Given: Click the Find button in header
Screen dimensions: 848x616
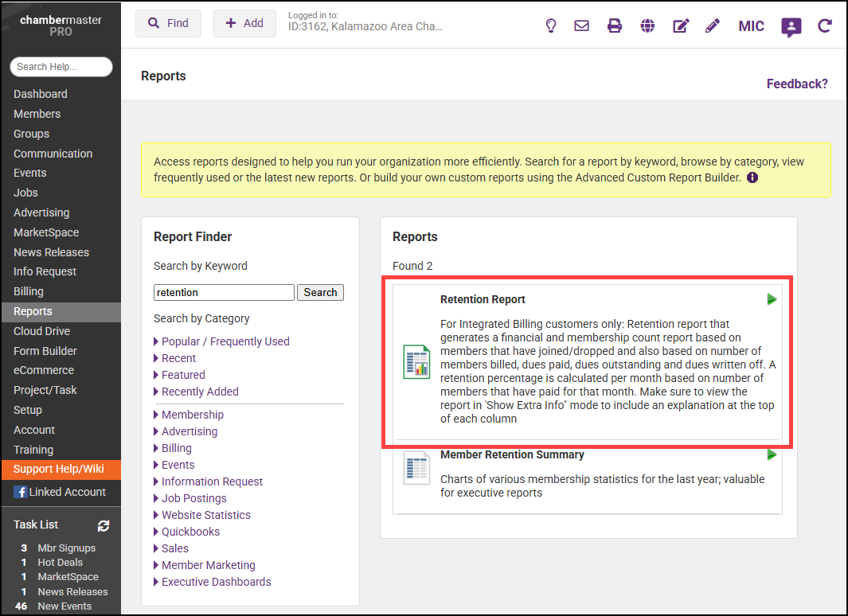Looking at the screenshot, I should (168, 24).
